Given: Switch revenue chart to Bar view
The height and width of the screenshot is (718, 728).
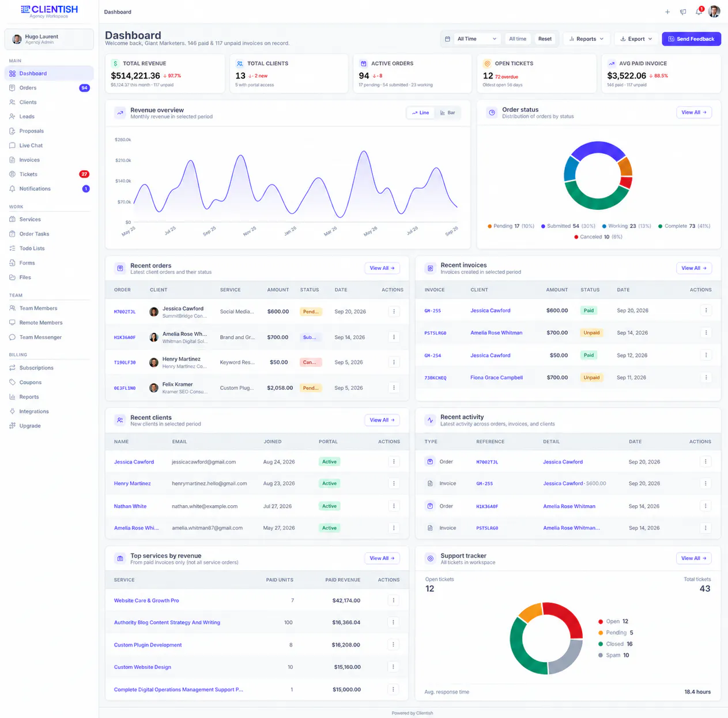Looking at the screenshot, I should (x=447, y=112).
